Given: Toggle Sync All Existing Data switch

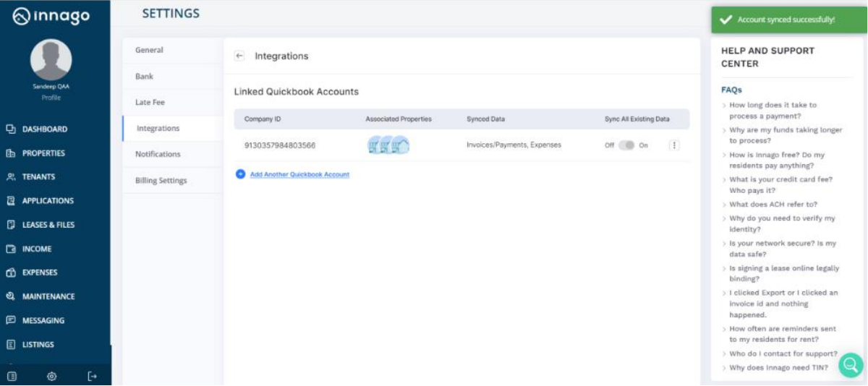Looking at the screenshot, I should (x=626, y=145).
